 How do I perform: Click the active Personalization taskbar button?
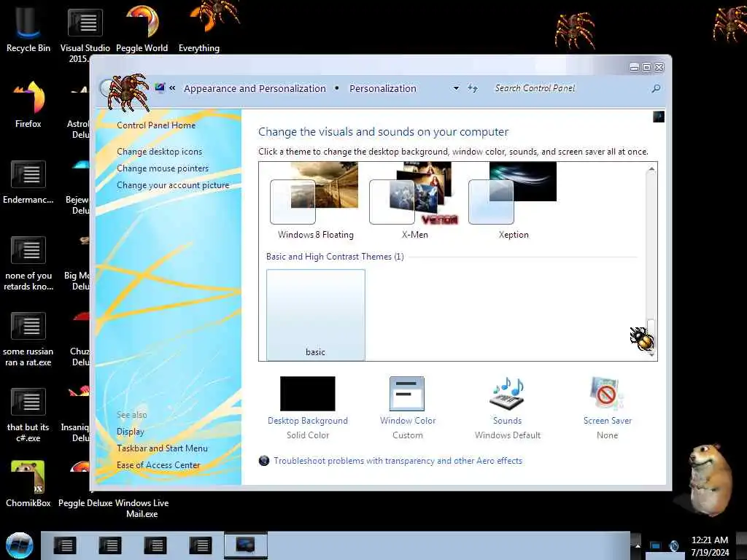pyautogui.click(x=246, y=545)
